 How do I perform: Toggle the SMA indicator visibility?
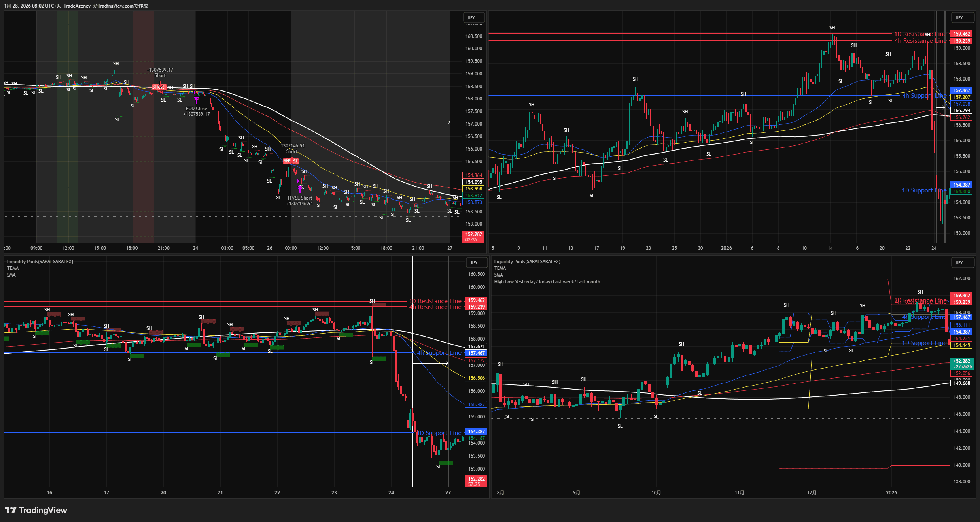(x=11, y=275)
